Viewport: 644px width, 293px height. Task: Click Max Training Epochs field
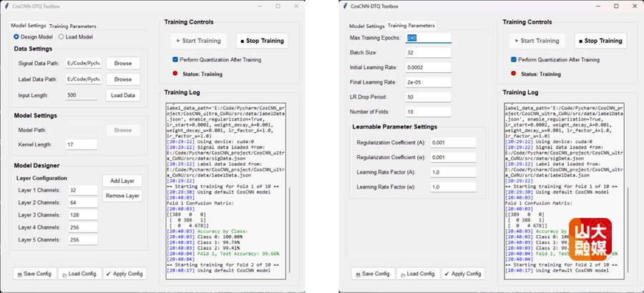coord(429,38)
